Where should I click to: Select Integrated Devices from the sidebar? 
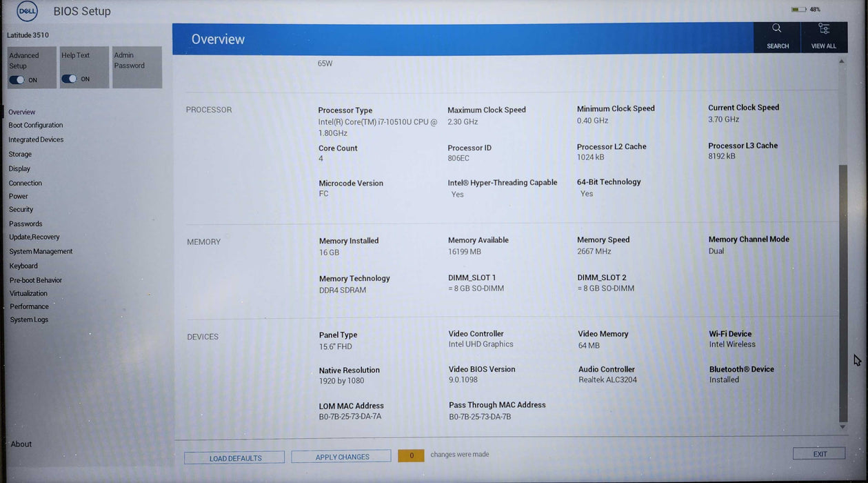(36, 139)
